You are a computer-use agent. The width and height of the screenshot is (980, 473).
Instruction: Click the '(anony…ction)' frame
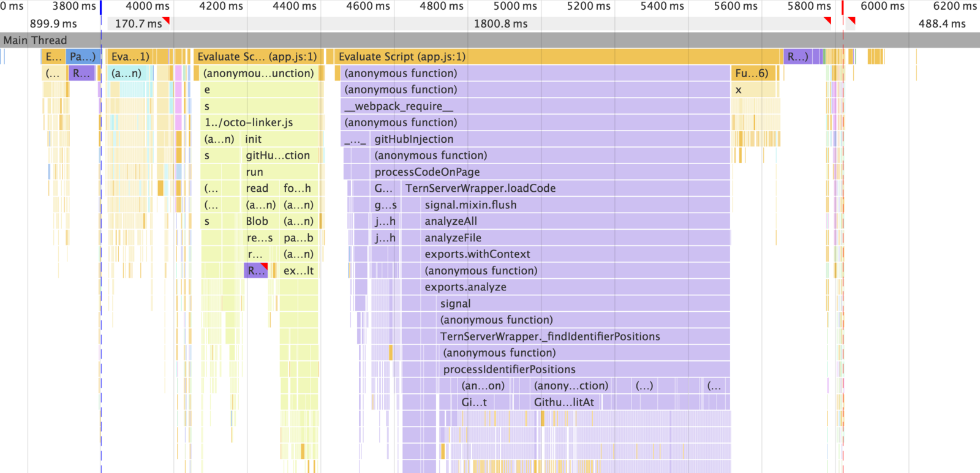click(x=572, y=386)
